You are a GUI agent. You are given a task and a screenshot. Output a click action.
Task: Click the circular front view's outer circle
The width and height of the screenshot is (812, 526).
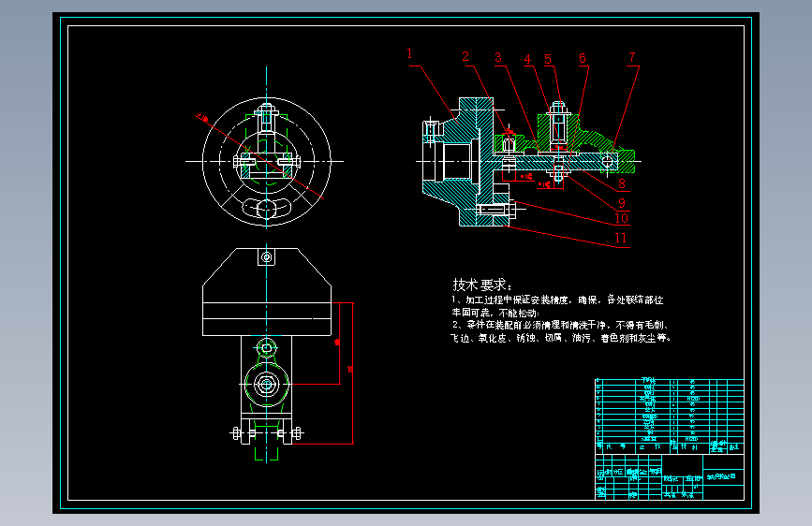266,162
